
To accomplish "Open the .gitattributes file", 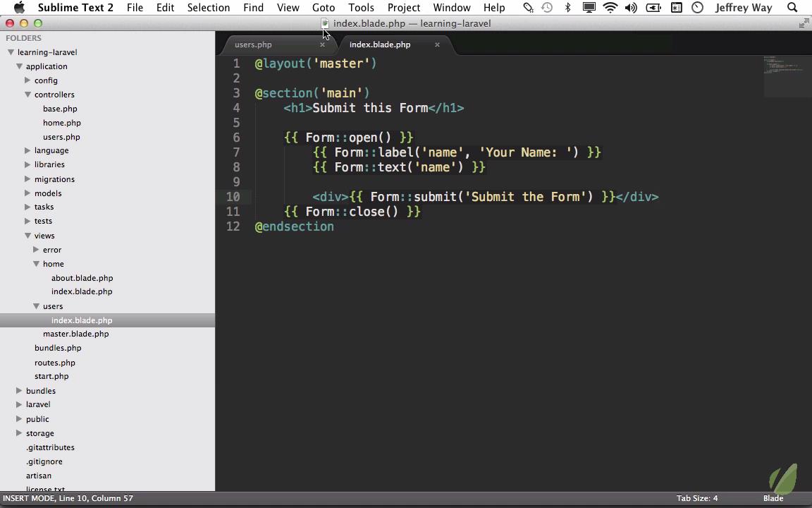I will [50, 447].
